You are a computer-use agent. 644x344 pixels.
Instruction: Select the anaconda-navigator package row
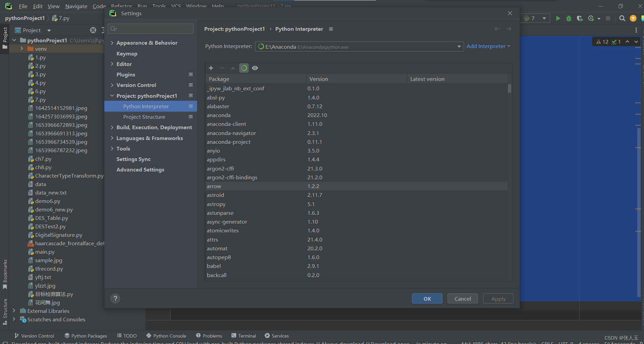(x=356, y=133)
